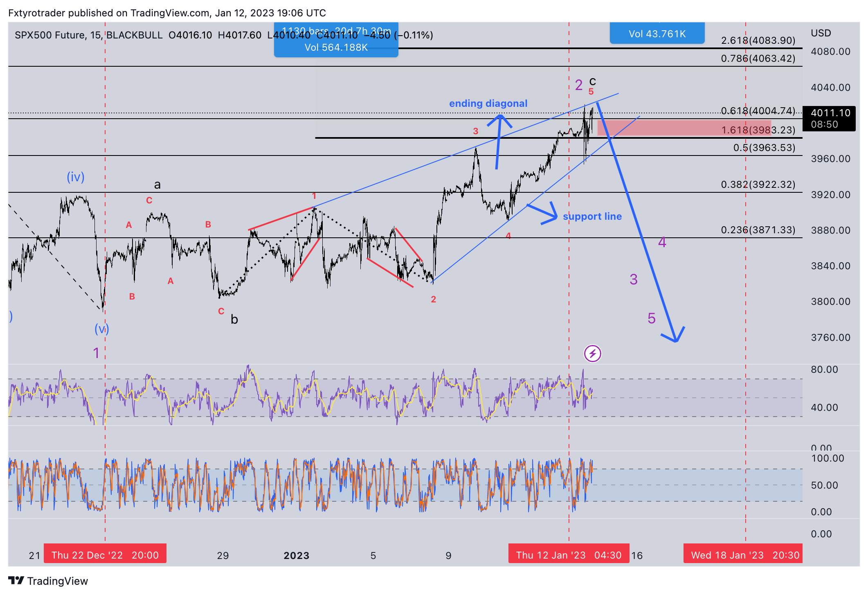Click the 4080.00 price axis label
The width and height of the screenshot is (868, 595).
click(x=831, y=52)
